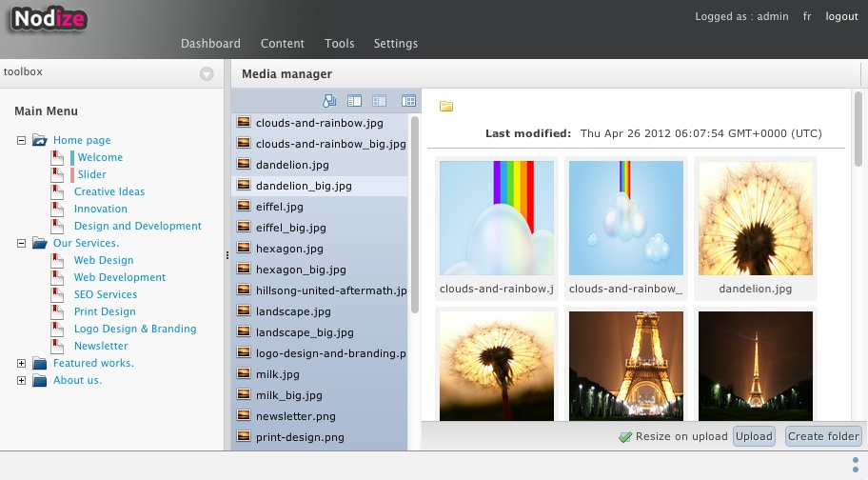The height and width of the screenshot is (480, 868).
Task: Open the Settings menu
Action: [x=396, y=43]
